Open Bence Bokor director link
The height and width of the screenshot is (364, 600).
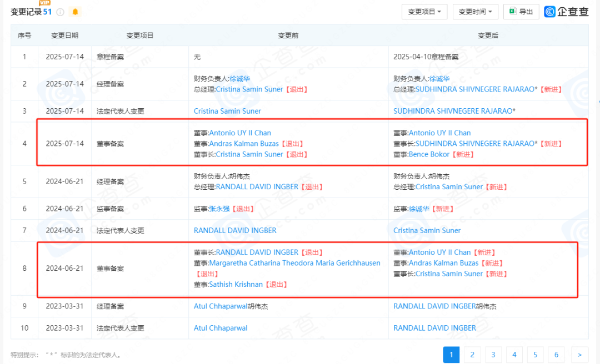click(429, 154)
